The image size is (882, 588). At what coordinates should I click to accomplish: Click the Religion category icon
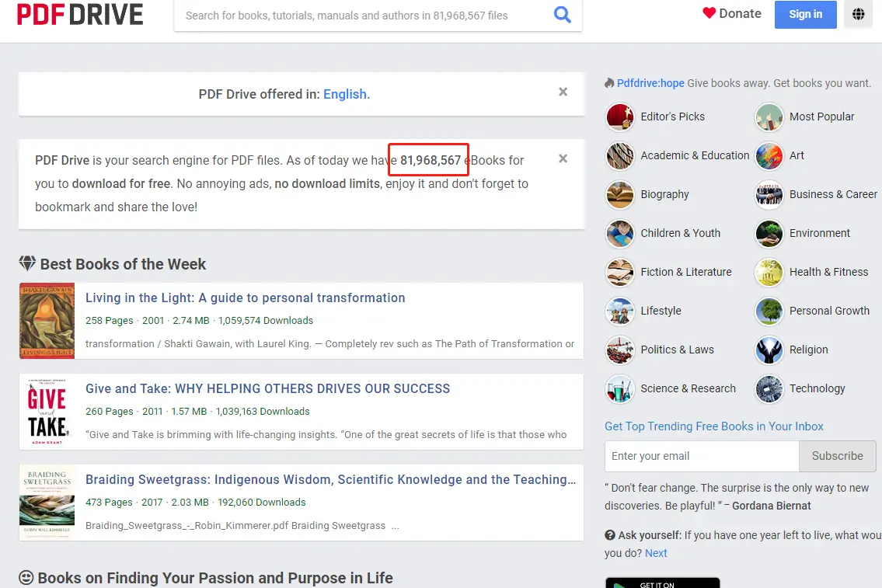[x=769, y=350]
